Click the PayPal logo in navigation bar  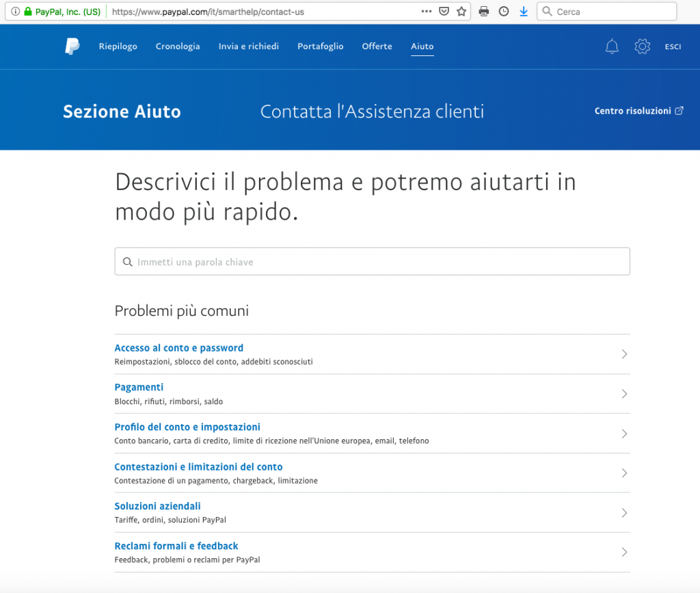[72, 46]
